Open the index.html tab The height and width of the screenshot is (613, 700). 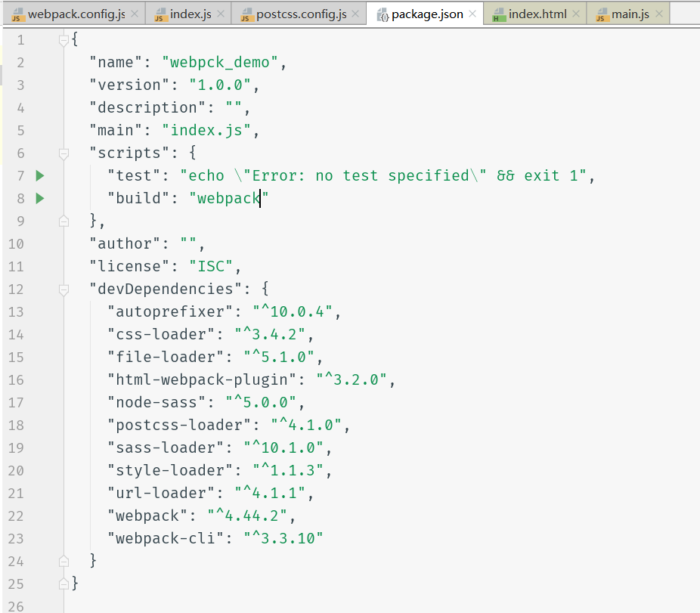pos(537,14)
